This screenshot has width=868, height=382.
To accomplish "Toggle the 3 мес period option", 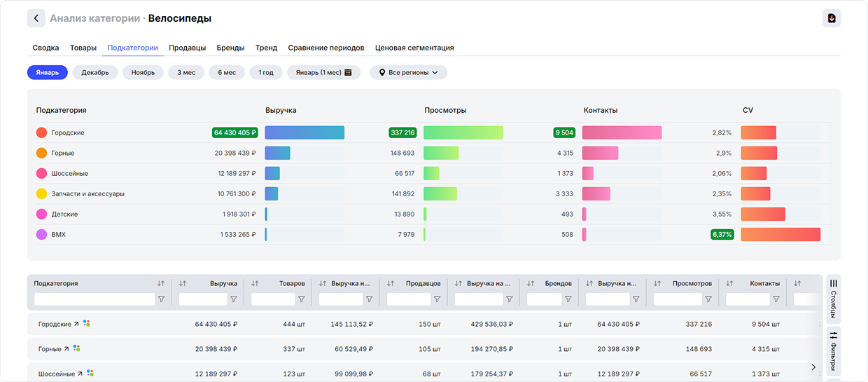I will tap(186, 73).
